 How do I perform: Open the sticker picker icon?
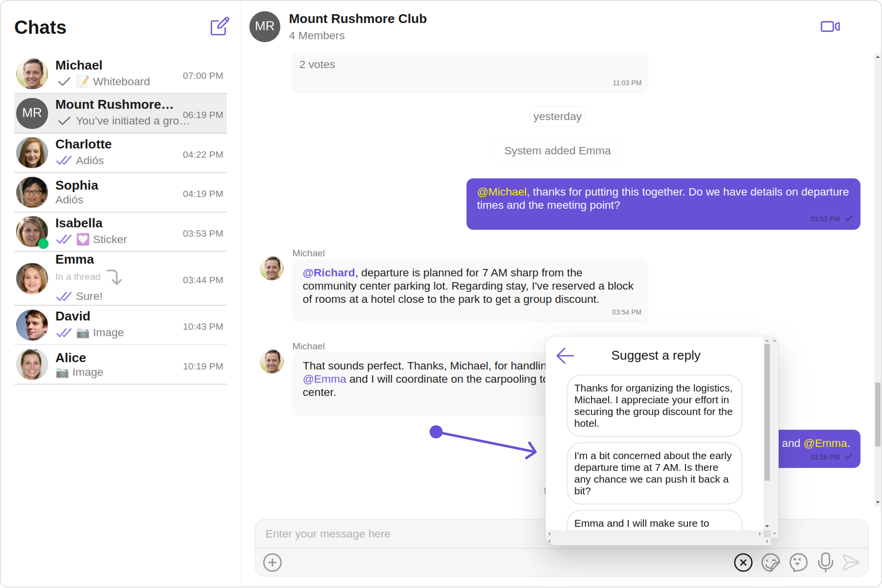coord(771,563)
